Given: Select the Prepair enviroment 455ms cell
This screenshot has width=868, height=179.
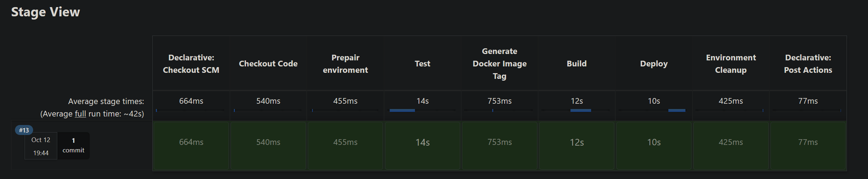Looking at the screenshot, I should (345, 146).
